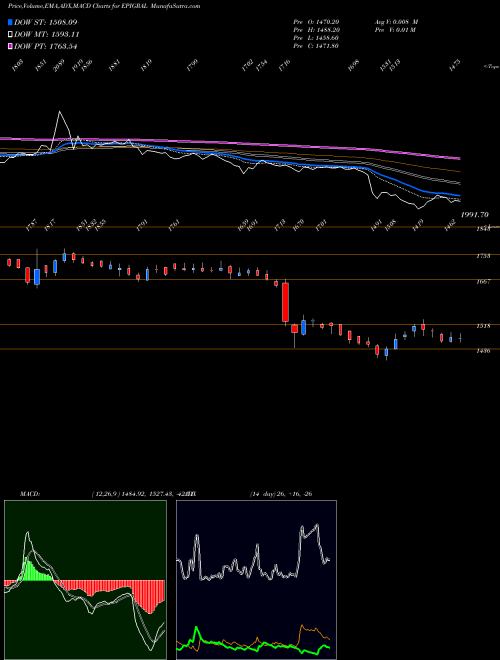Image resolution: width=500 pixels, height=660 pixels.
Task: Click the rotated 1761 label above candles
Action: pyautogui.click(x=174, y=225)
